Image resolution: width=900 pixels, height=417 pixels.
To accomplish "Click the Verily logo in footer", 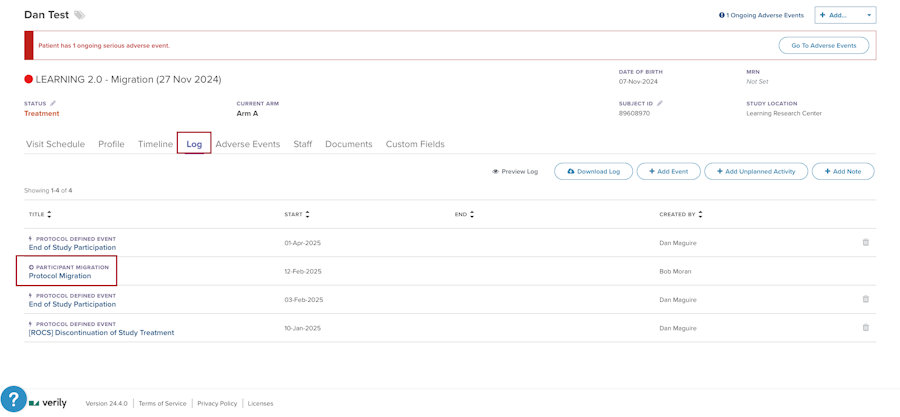I will [48, 403].
